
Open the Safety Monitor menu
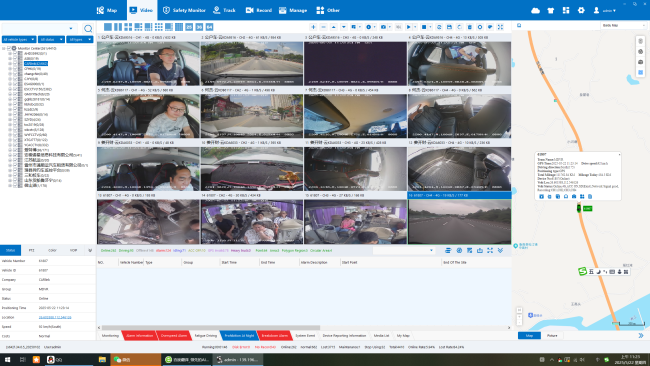pyautogui.click(x=184, y=10)
